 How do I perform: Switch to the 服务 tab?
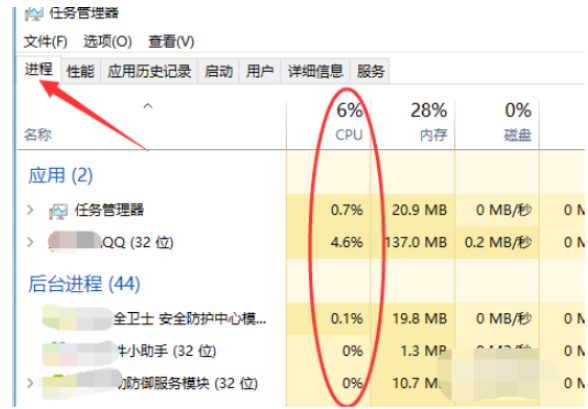[x=370, y=71]
